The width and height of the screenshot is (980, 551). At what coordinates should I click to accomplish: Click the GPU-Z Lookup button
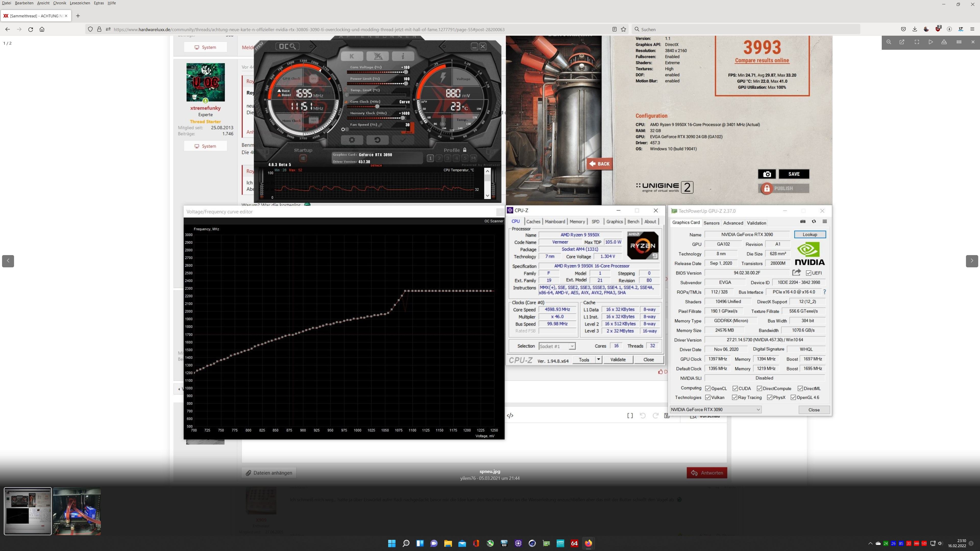coord(810,235)
